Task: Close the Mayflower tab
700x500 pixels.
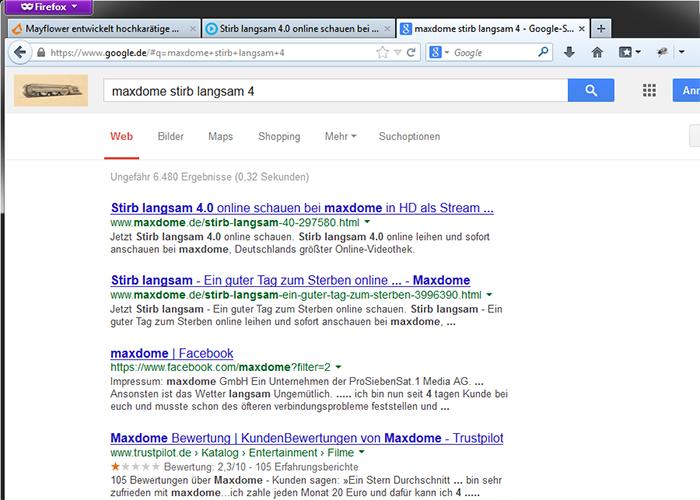Action: 192,29
